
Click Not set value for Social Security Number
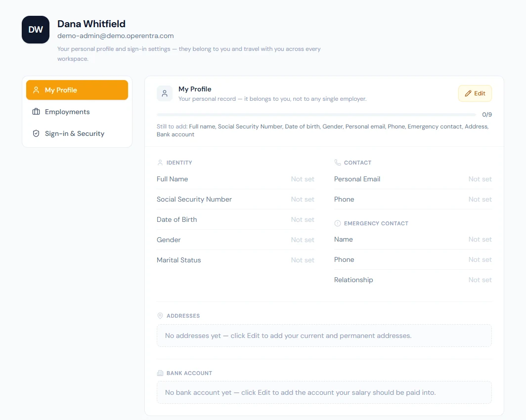pyautogui.click(x=303, y=199)
